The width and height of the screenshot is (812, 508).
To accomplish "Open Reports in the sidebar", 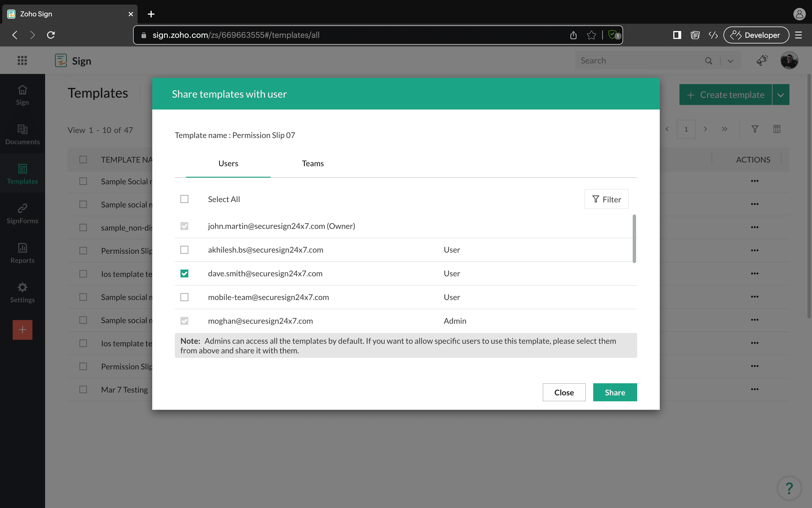I will pyautogui.click(x=23, y=253).
